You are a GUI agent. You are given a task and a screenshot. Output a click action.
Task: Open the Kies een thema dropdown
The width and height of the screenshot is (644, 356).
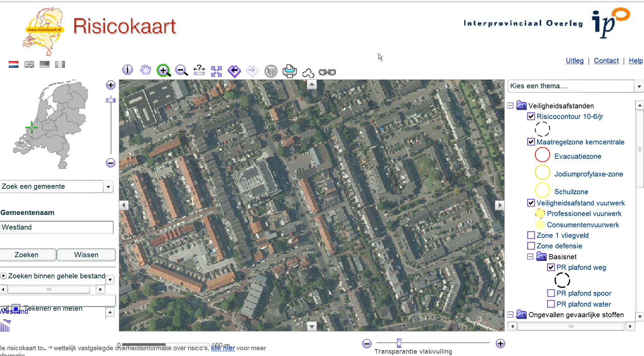639,87
